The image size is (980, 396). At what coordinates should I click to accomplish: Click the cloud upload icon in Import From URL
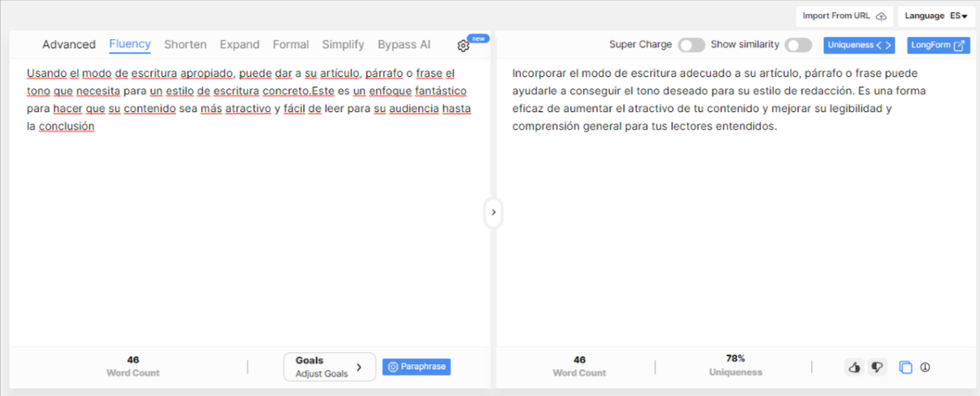[880, 16]
